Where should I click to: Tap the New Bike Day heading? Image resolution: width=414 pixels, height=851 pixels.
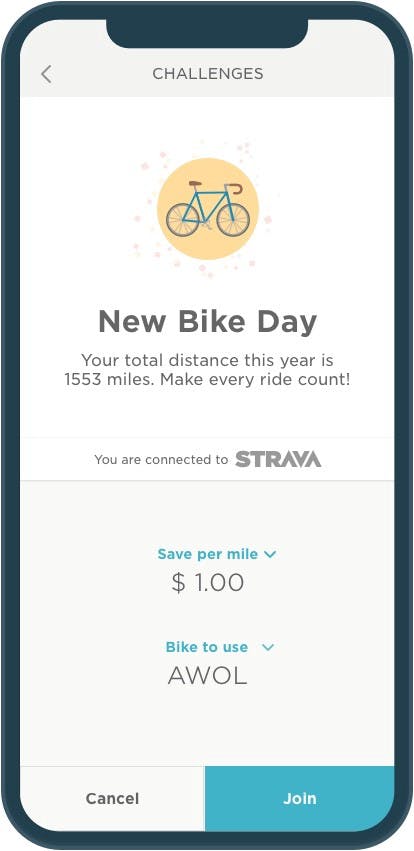tap(207, 322)
